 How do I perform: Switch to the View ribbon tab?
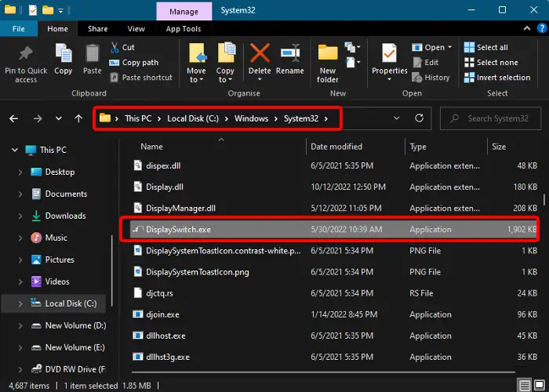136,29
